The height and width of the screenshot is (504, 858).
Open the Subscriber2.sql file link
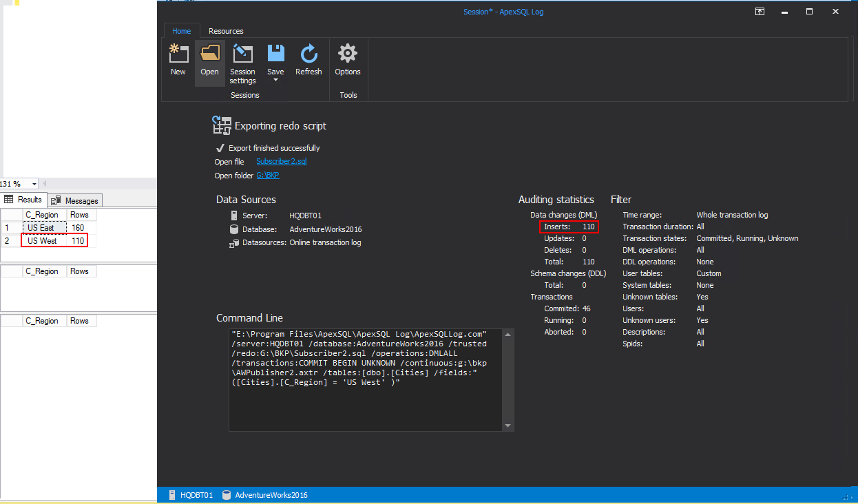point(281,162)
